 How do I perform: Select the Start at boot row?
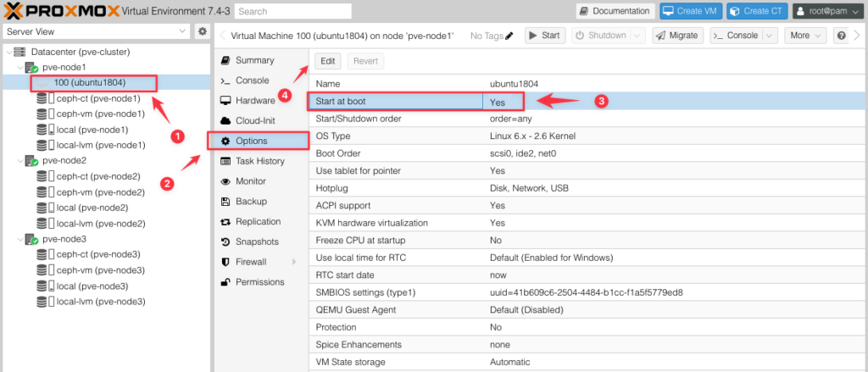coord(588,102)
